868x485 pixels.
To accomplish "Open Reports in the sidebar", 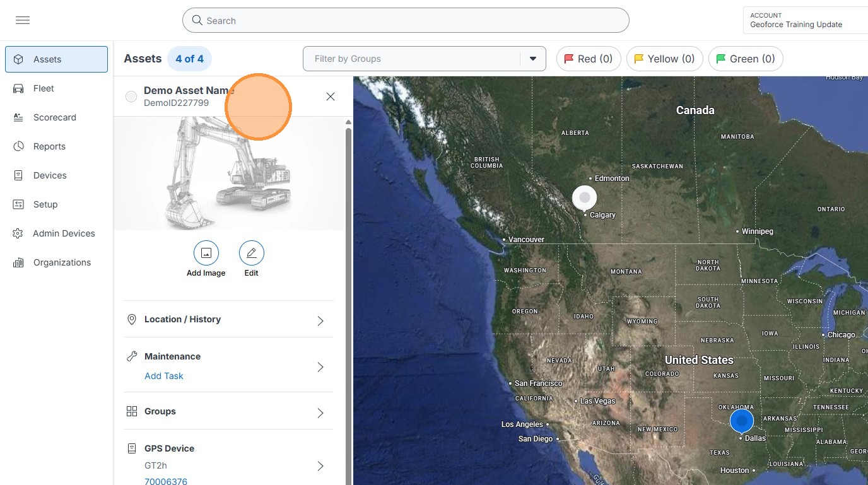I will (x=56, y=146).
